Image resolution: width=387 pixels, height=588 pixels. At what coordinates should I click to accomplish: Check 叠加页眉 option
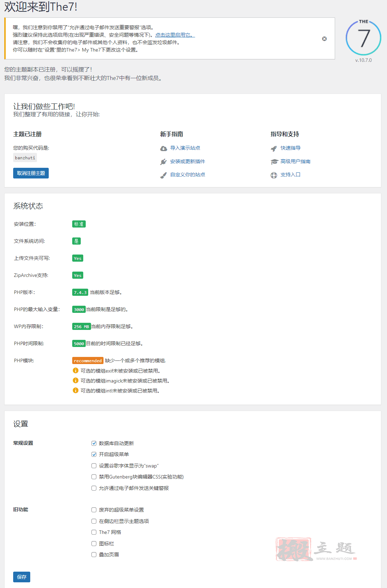[x=94, y=555]
